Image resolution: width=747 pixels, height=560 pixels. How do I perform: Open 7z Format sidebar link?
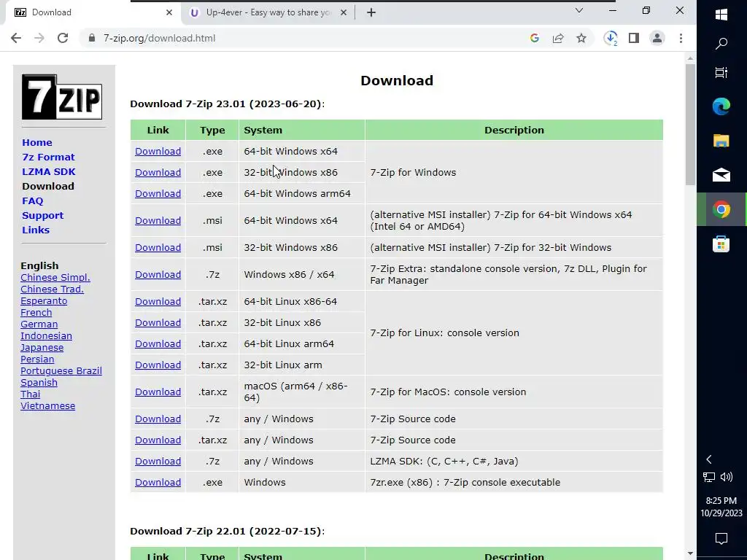(x=48, y=157)
